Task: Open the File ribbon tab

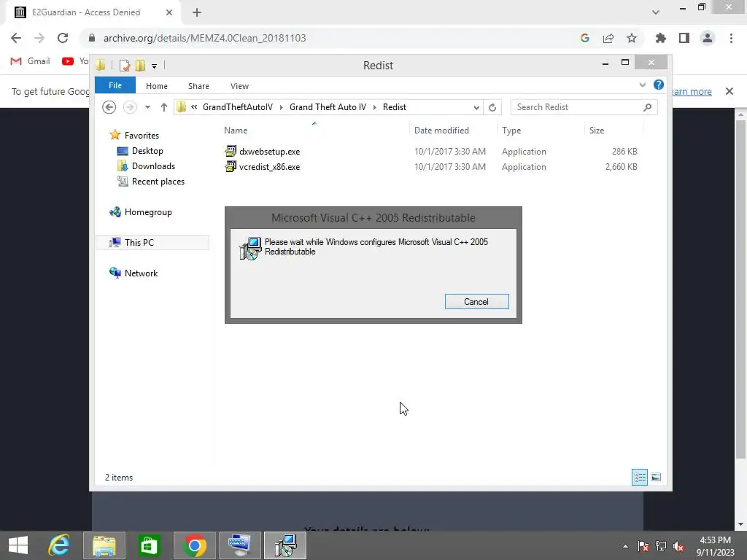Action: [x=115, y=85]
